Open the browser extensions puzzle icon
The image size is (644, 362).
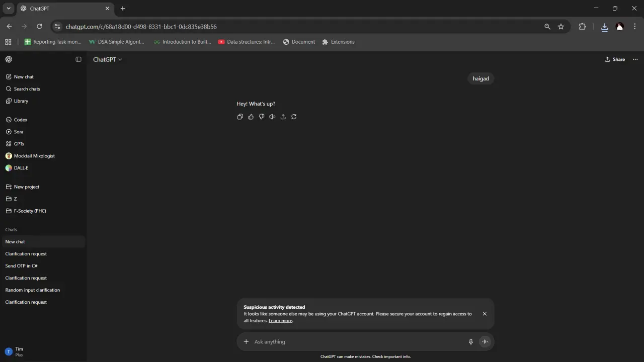pyautogui.click(x=582, y=27)
